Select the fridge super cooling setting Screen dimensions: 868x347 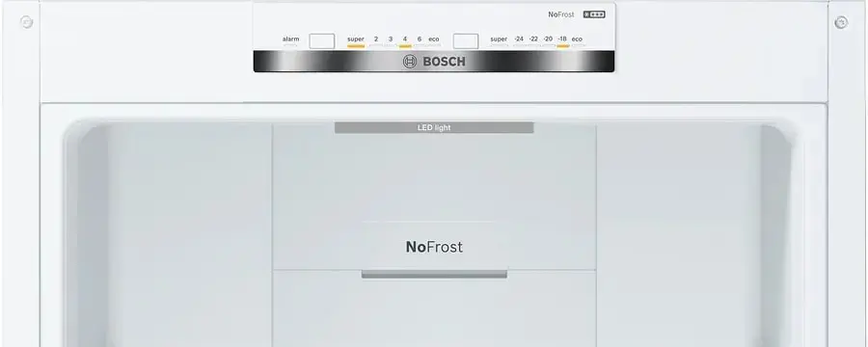355,40
